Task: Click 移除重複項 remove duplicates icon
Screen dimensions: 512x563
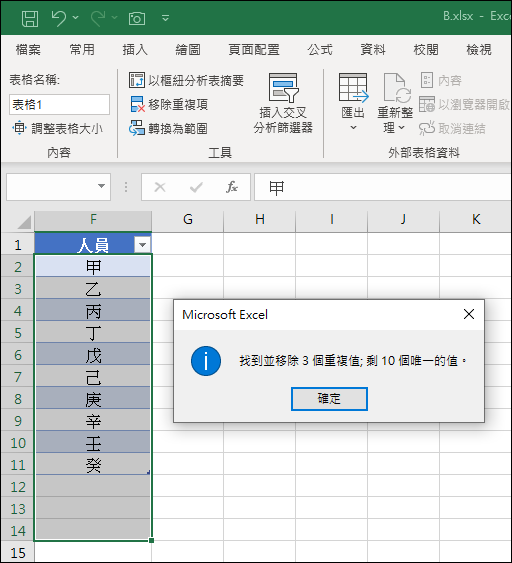Action: pyautogui.click(x=137, y=104)
